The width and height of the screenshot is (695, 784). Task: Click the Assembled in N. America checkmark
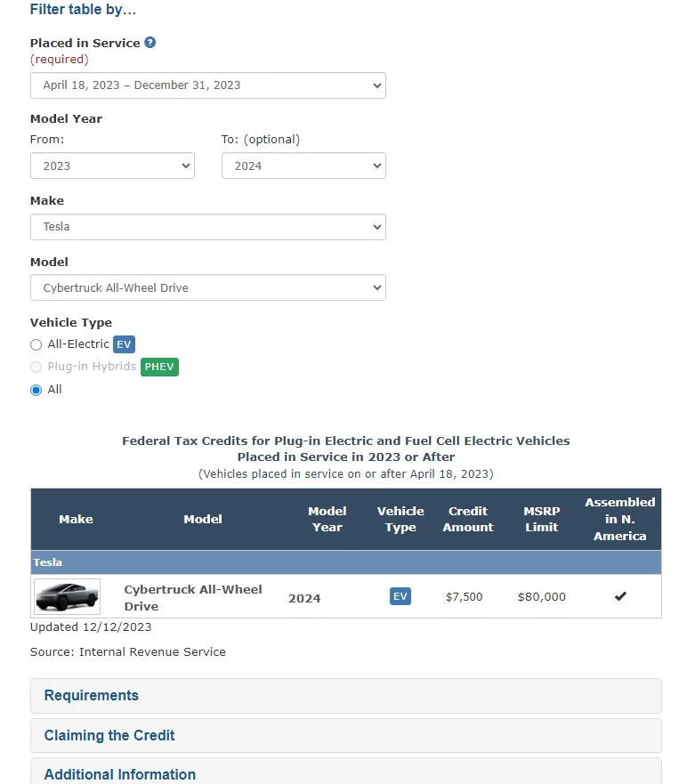point(620,596)
